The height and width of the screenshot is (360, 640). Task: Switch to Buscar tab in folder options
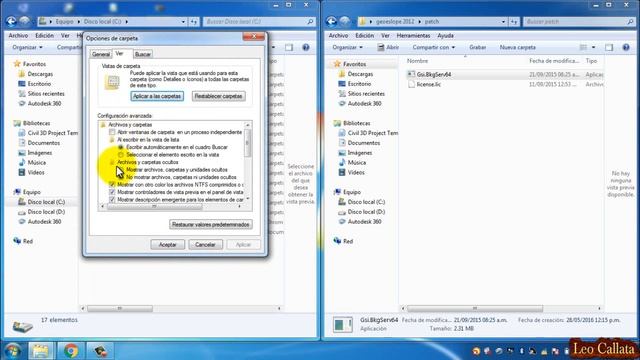pos(142,54)
